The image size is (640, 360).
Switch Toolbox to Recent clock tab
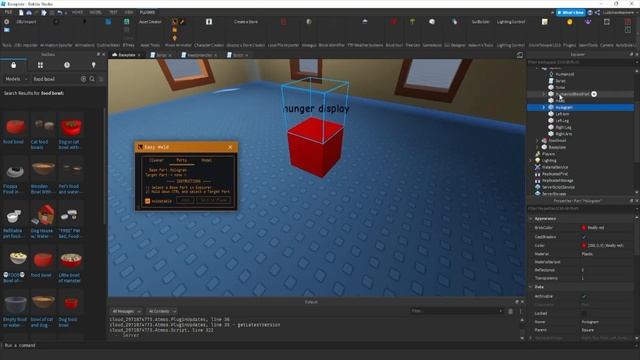(x=67, y=65)
